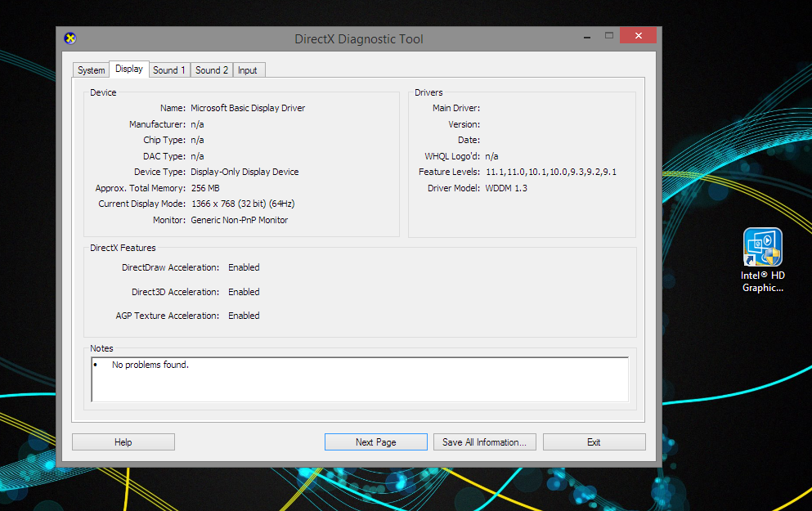Exit the DirectX Diagnostic Tool

[594, 442]
